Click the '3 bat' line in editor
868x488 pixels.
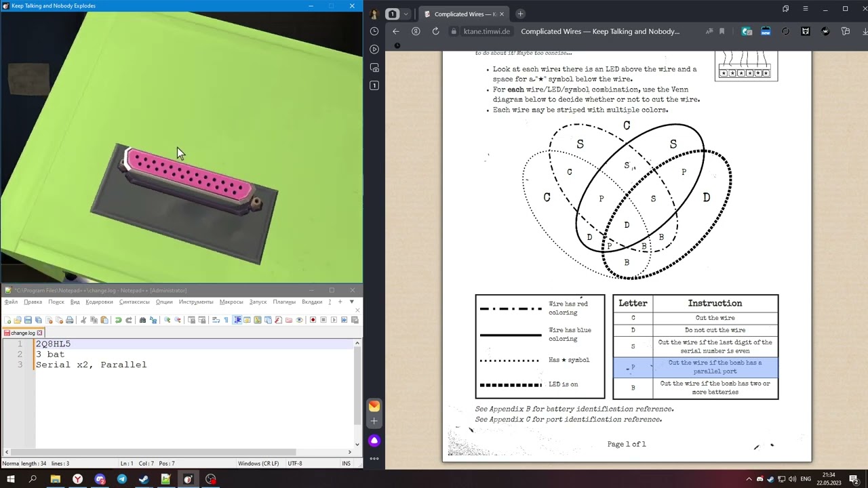click(x=50, y=354)
